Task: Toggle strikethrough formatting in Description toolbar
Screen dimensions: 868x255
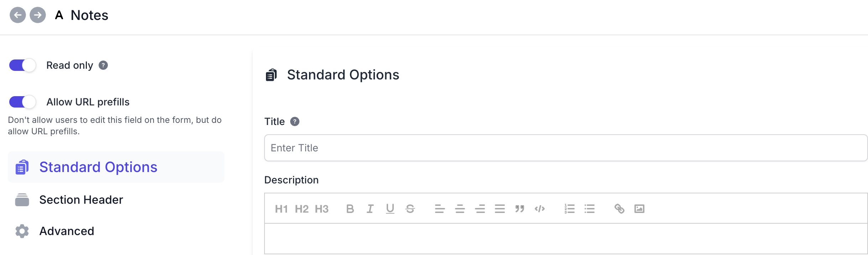Action: (410, 209)
